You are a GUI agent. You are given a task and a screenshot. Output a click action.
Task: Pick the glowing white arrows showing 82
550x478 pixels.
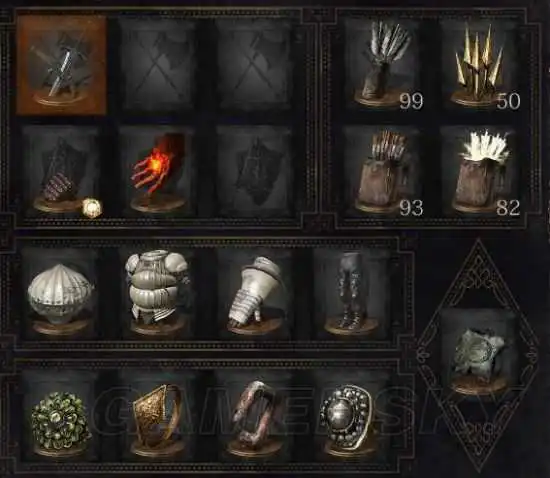[479, 171]
